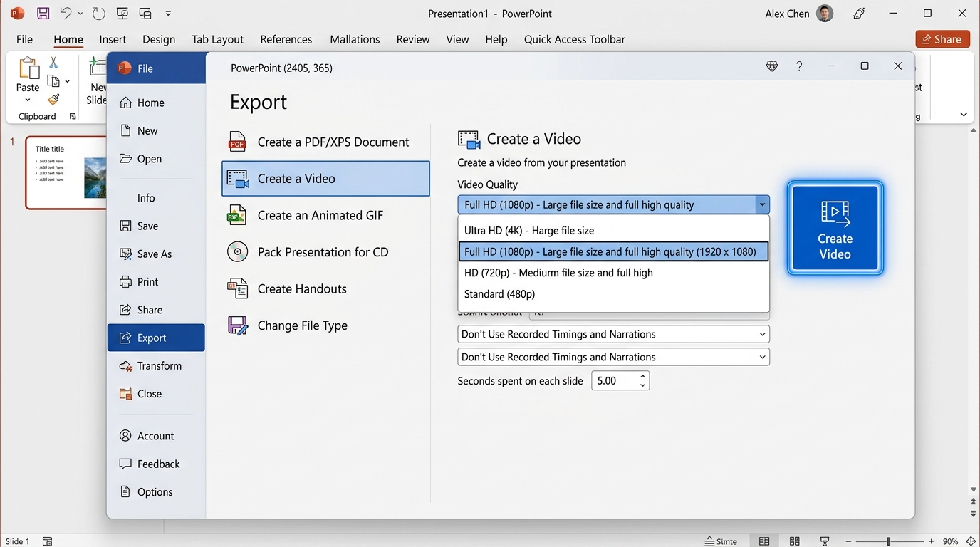This screenshot has height=547, width=980.
Task: Click the zoom slider in status bar
Action: 889,541
